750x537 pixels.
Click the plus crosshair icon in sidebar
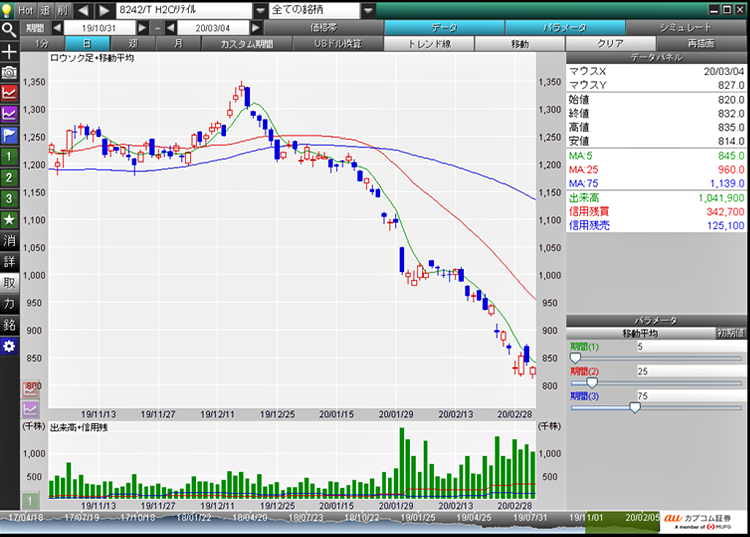(x=9, y=50)
